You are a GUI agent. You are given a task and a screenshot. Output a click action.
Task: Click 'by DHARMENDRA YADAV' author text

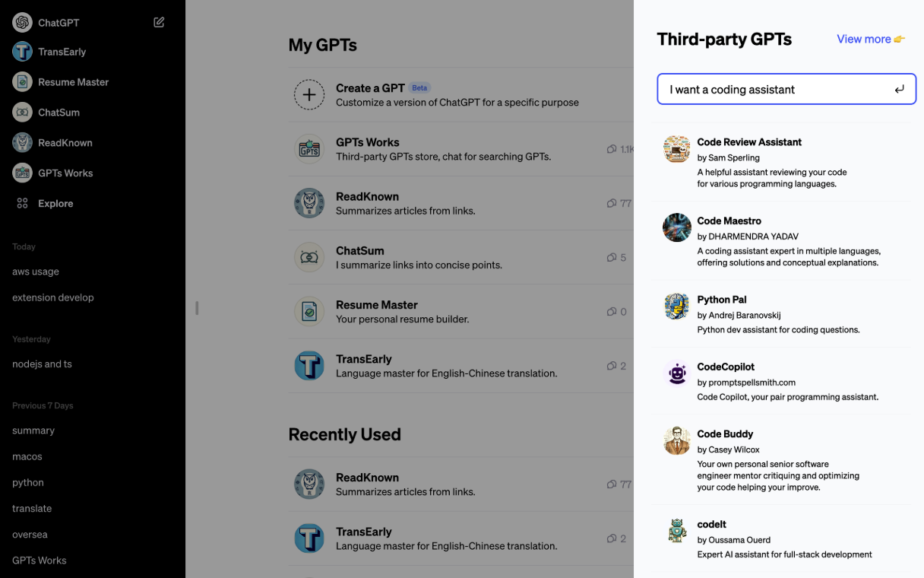coord(748,237)
